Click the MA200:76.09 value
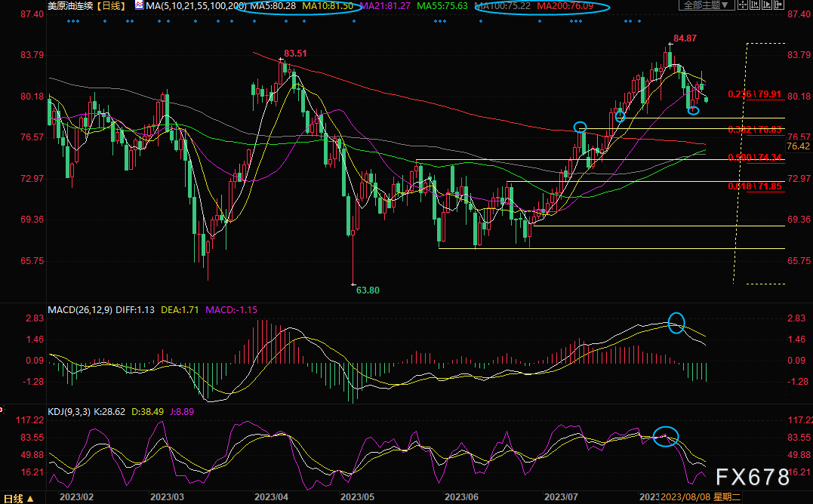 (x=565, y=6)
